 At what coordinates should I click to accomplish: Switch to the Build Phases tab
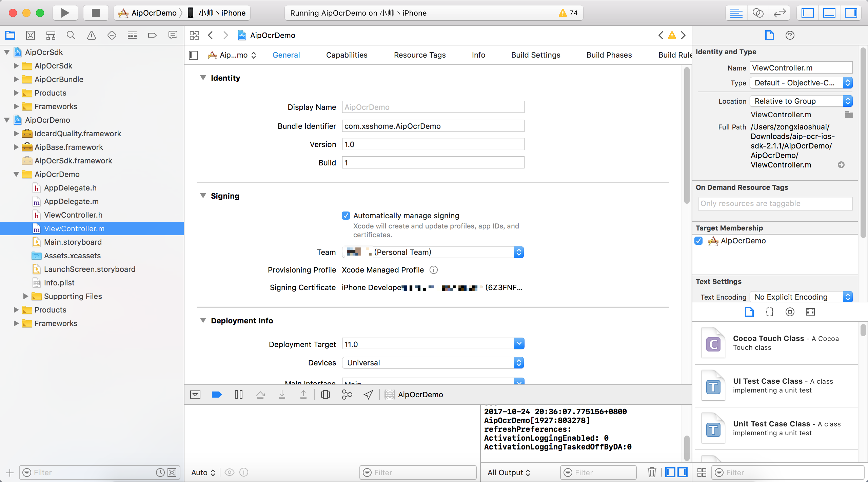tap(609, 55)
